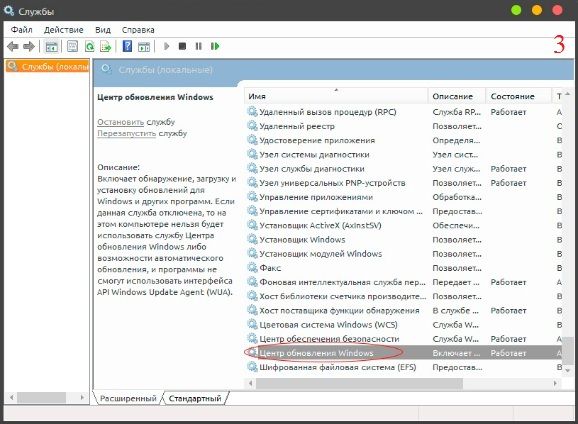Close window with red button

pos(557,10)
